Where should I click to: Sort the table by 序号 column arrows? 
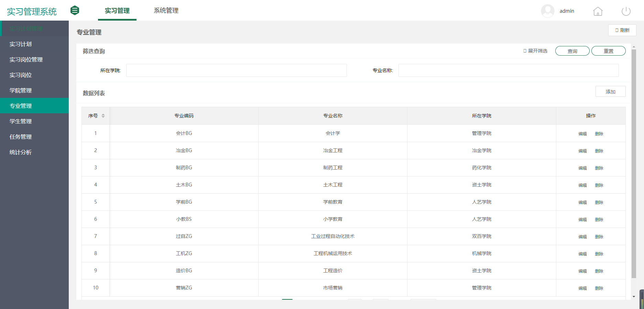[103, 116]
